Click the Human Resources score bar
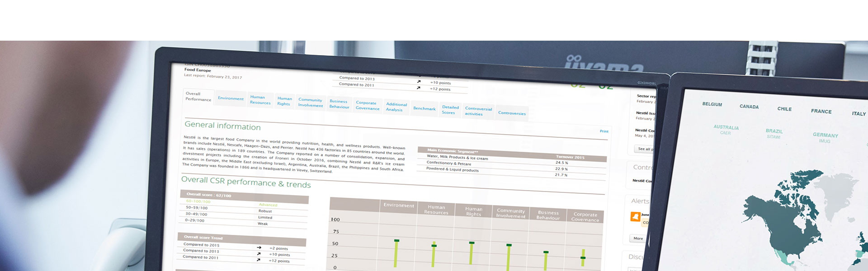This screenshot has width=868, height=271. point(434,255)
